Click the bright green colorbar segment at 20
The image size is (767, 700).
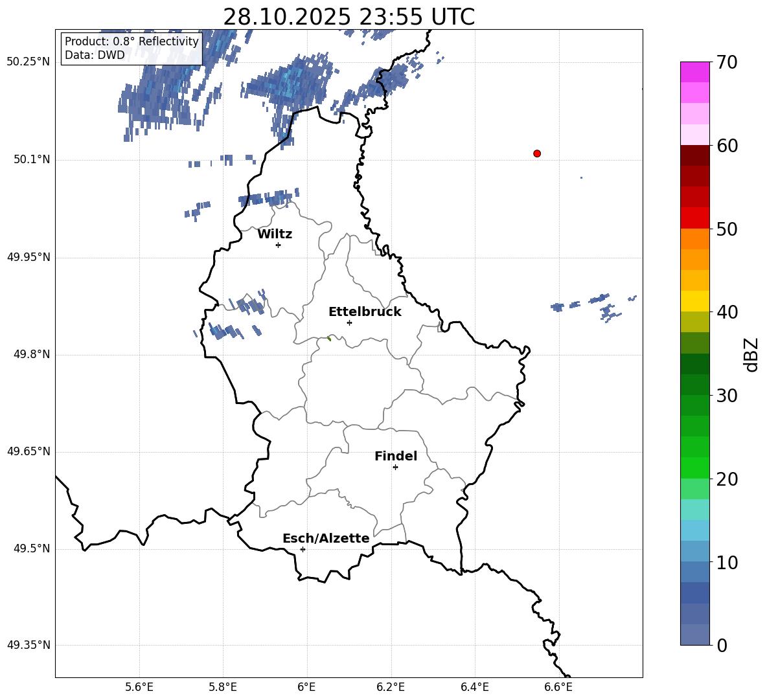click(x=694, y=468)
